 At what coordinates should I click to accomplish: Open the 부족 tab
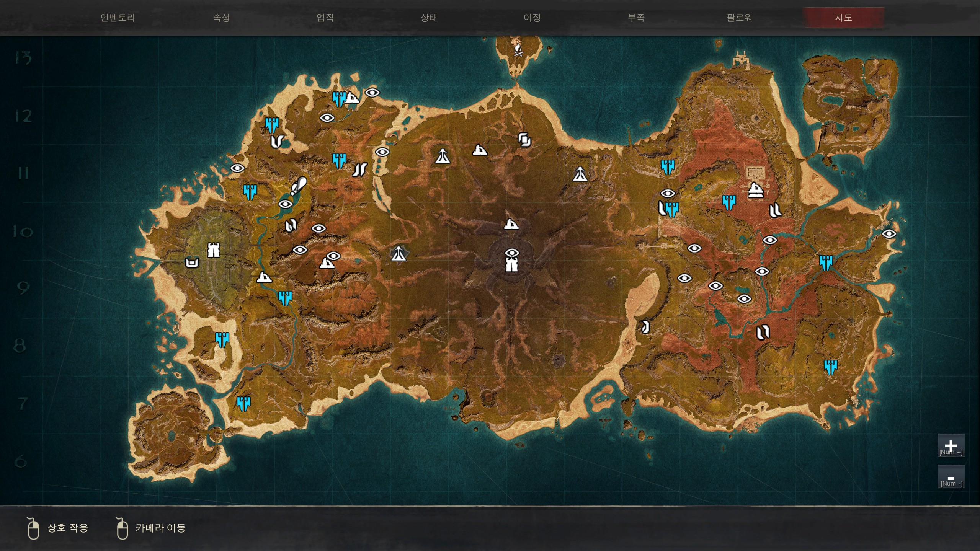pyautogui.click(x=636, y=18)
